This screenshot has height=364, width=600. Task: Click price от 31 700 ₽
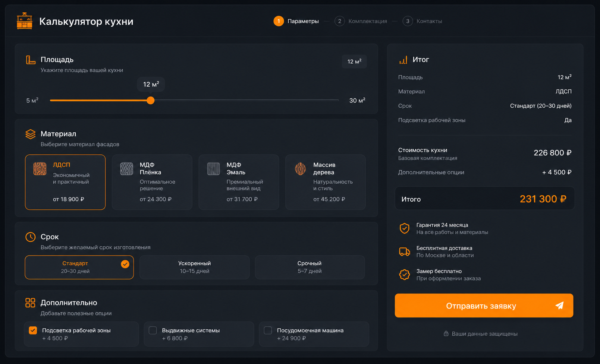click(x=242, y=199)
